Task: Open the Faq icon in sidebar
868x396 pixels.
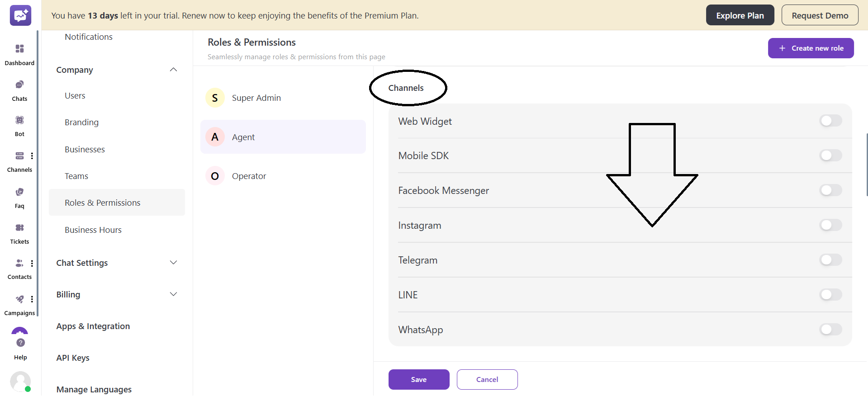Action: tap(19, 192)
